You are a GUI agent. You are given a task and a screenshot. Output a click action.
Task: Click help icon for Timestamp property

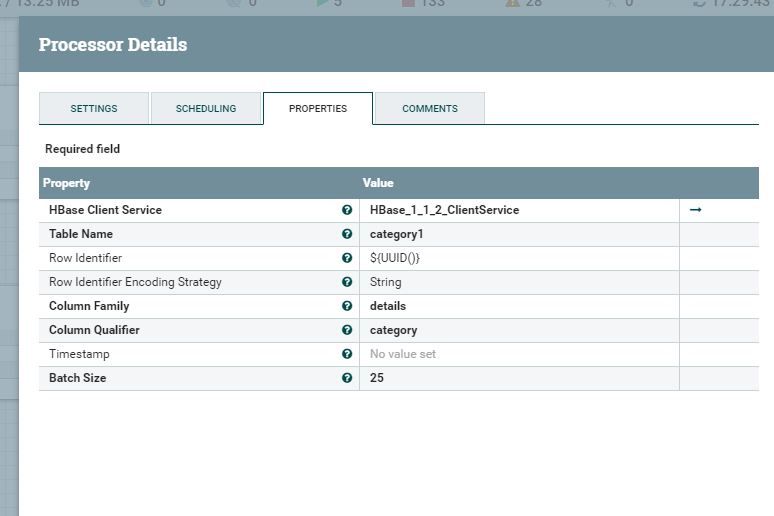[347, 354]
